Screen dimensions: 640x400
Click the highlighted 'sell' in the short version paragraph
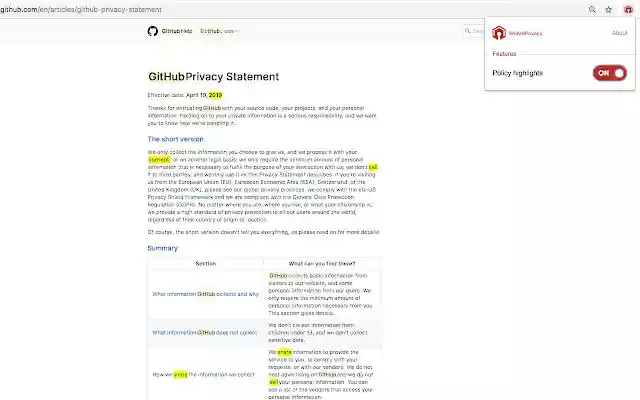point(373,167)
